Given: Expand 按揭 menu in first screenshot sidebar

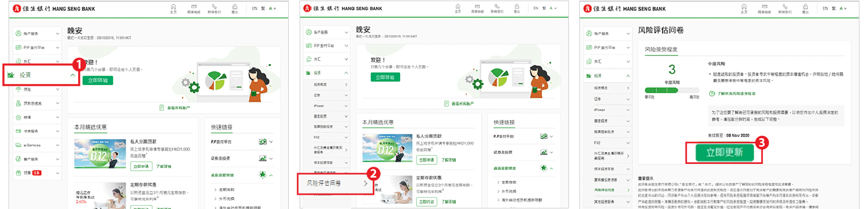Looking at the screenshot, I should pyautogui.click(x=58, y=118).
